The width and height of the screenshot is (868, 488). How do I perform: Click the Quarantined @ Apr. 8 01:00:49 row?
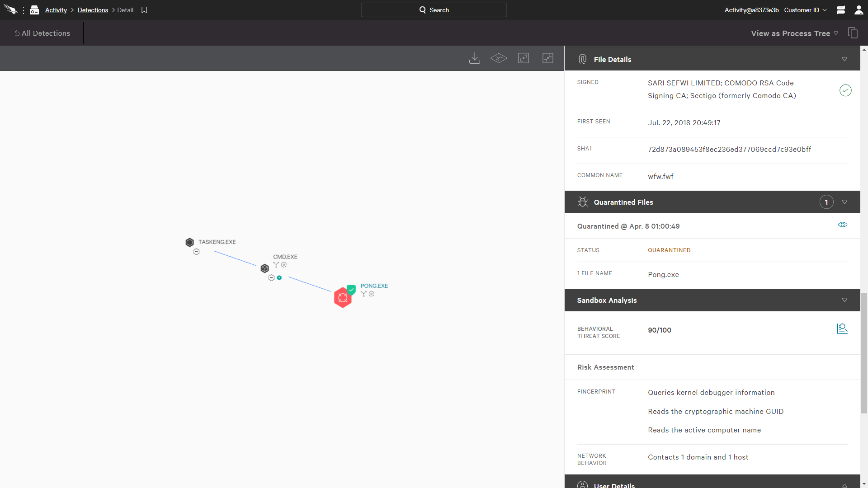(712, 226)
